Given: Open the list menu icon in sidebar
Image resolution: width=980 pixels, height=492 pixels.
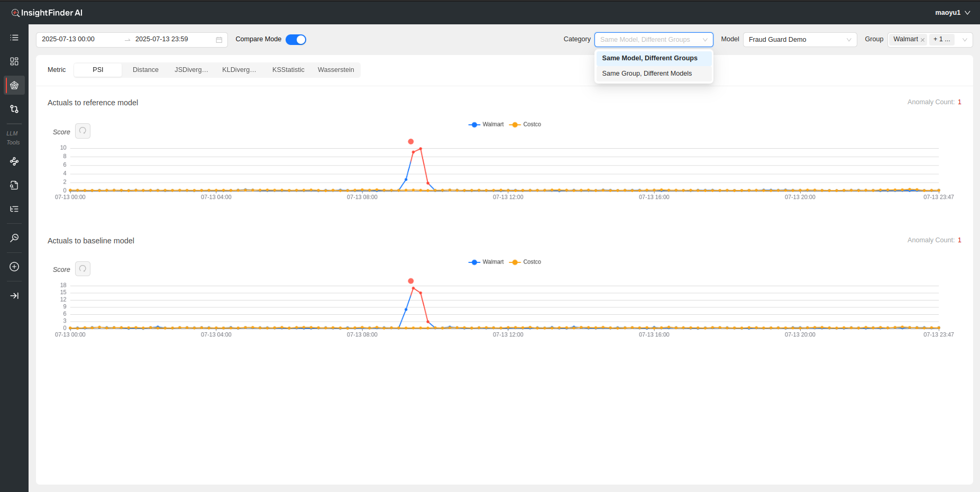Looking at the screenshot, I should 14,38.
